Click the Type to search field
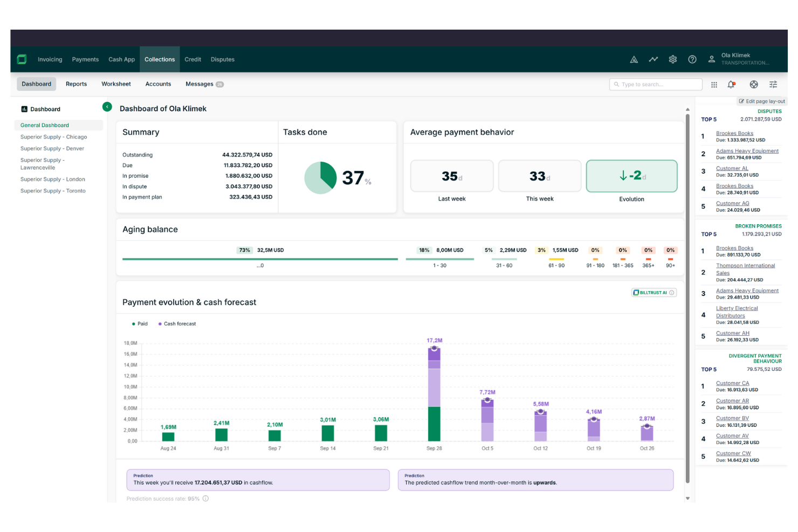The width and height of the screenshot is (798, 532). click(655, 84)
